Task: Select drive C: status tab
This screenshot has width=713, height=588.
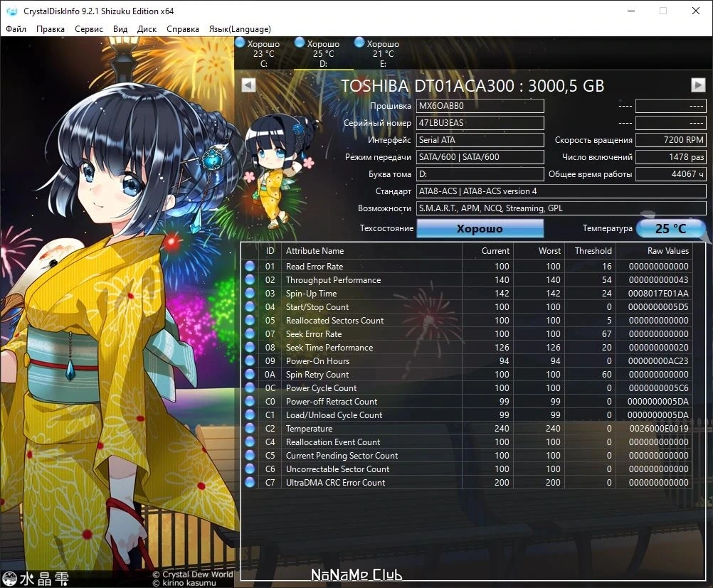Action: pos(264,53)
